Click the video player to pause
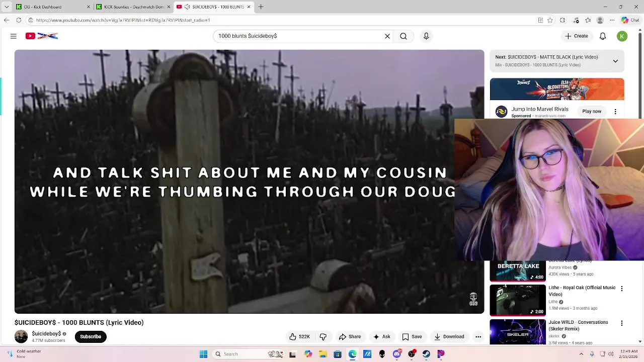Image resolution: width=644 pixels, height=362 pixels. tap(249, 181)
